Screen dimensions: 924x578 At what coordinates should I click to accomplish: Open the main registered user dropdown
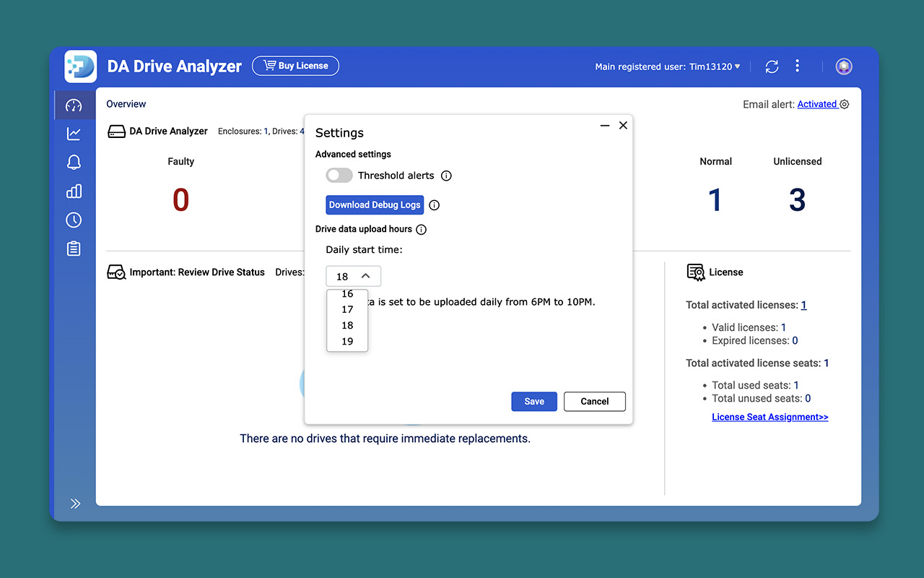pos(668,66)
